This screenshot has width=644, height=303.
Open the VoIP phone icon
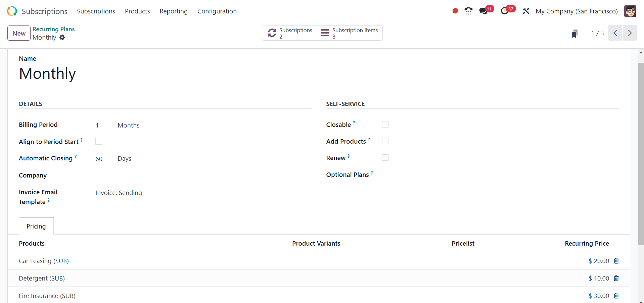(468, 11)
